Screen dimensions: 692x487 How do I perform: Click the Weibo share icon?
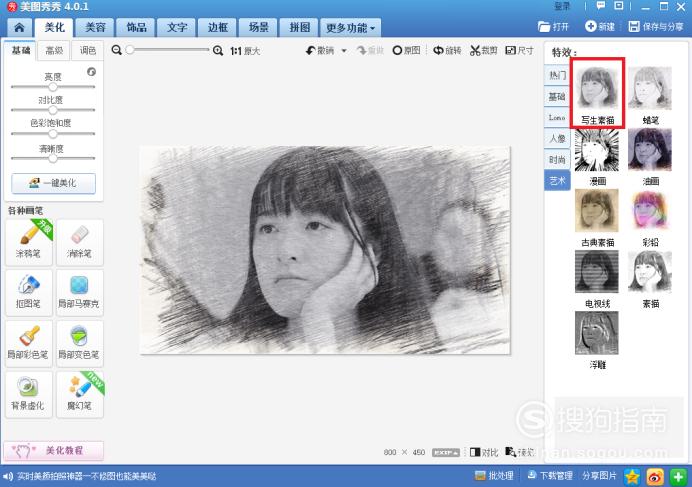(655, 476)
